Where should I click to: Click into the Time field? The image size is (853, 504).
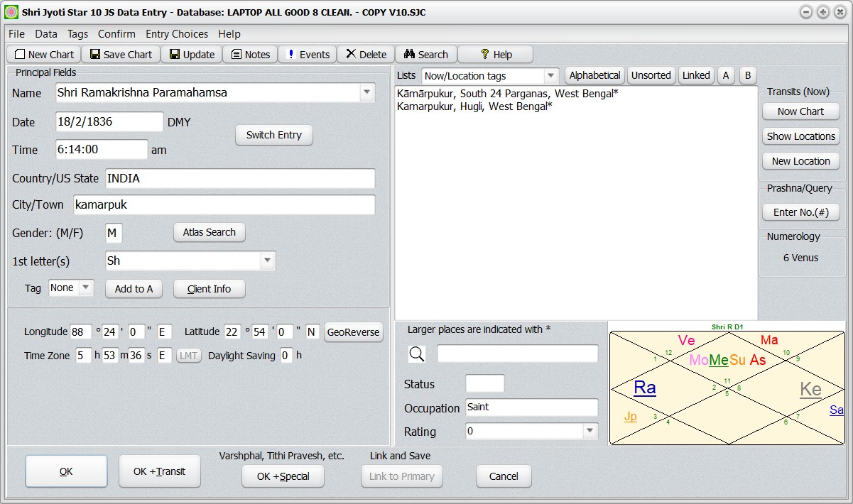tap(102, 149)
